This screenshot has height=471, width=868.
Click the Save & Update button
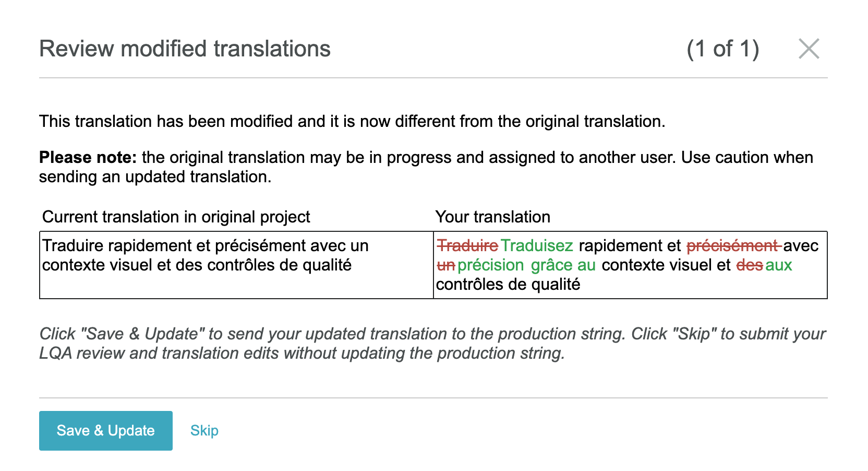click(105, 430)
